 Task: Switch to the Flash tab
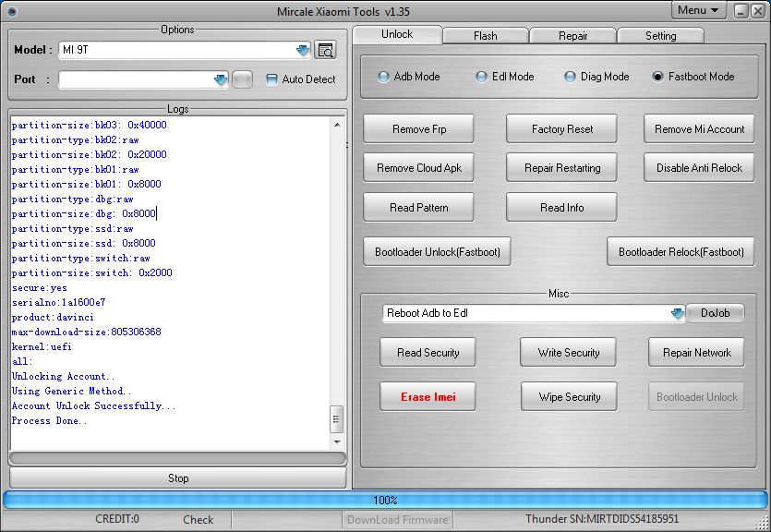tap(486, 36)
